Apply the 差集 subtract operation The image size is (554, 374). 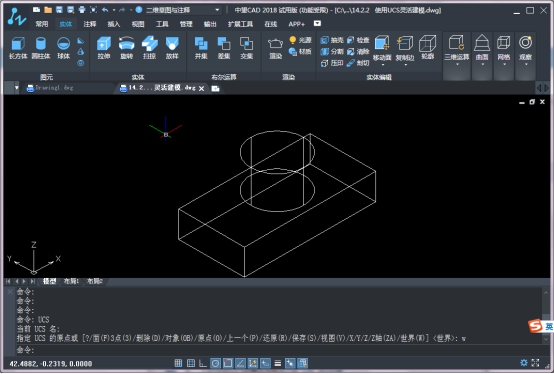224,48
